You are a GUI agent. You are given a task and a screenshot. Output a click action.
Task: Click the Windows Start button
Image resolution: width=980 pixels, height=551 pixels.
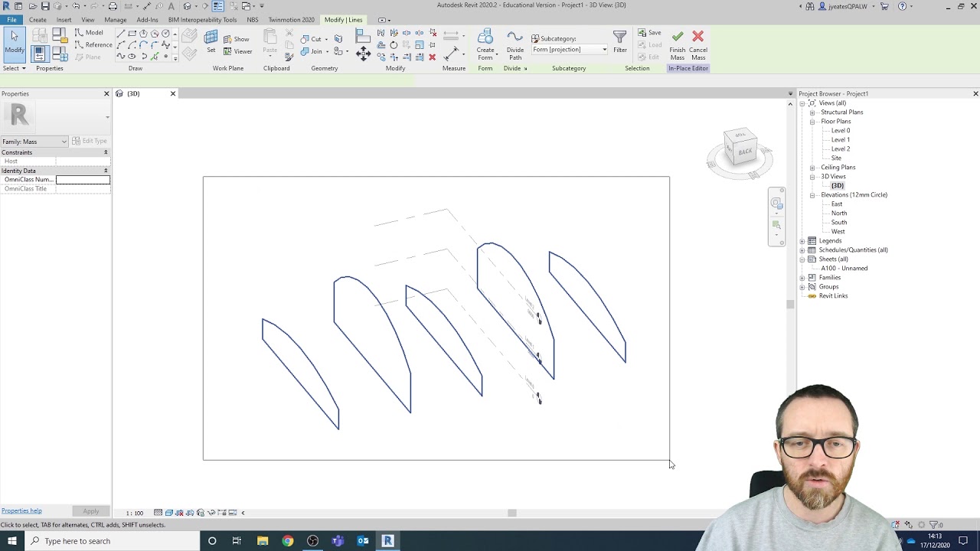(11, 541)
